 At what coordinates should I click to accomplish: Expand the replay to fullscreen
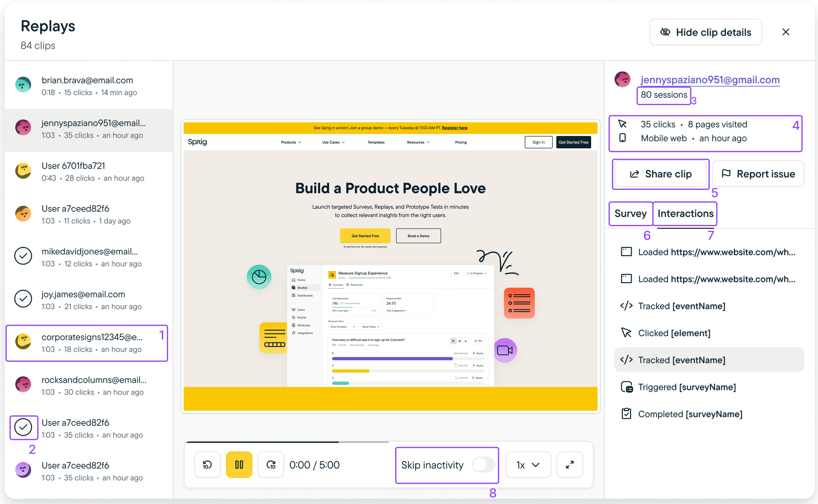click(x=570, y=465)
